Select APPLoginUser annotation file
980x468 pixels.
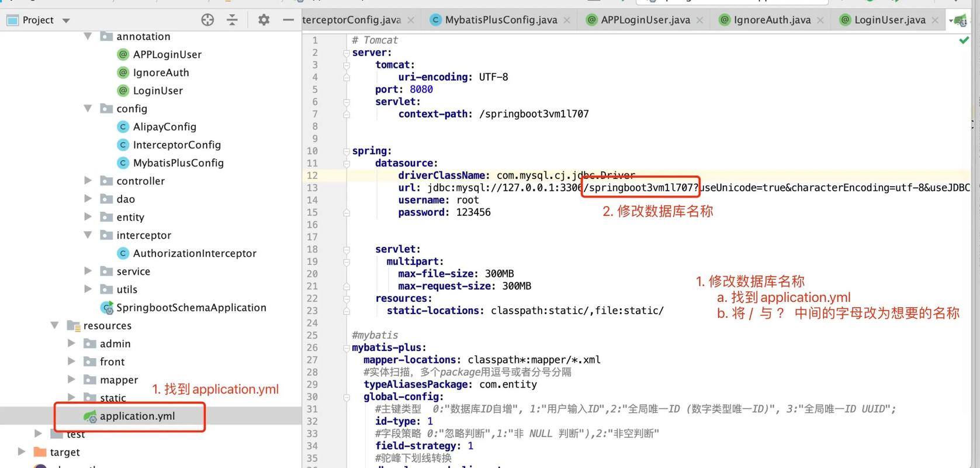[x=167, y=54]
